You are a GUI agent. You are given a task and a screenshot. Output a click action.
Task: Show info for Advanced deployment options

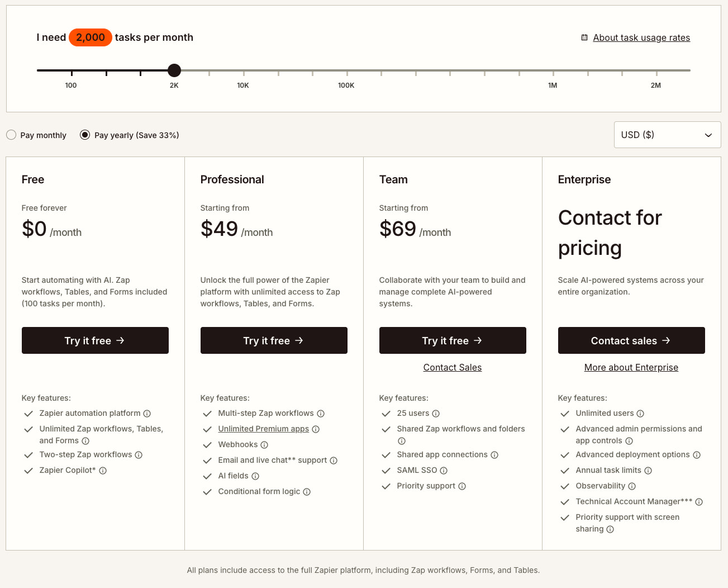click(x=697, y=455)
